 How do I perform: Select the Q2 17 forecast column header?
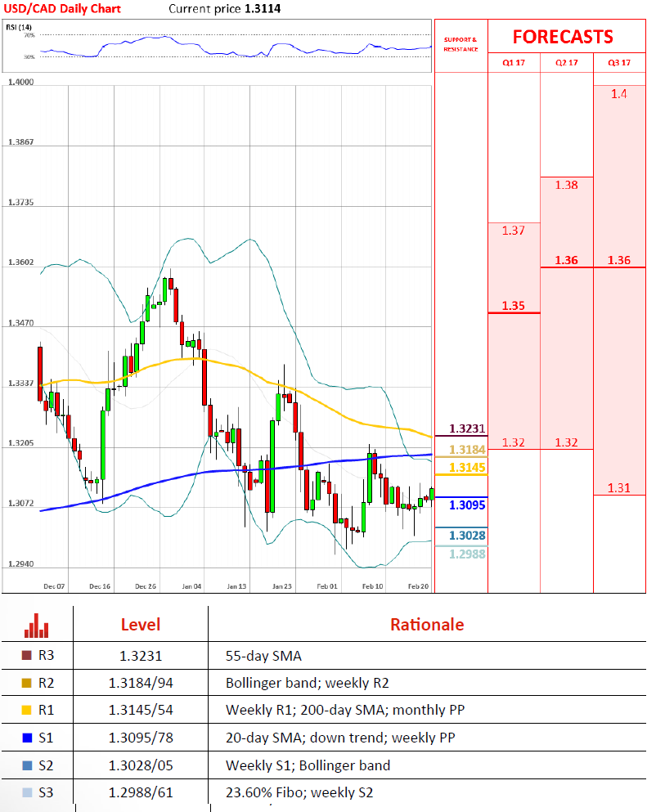tap(566, 63)
